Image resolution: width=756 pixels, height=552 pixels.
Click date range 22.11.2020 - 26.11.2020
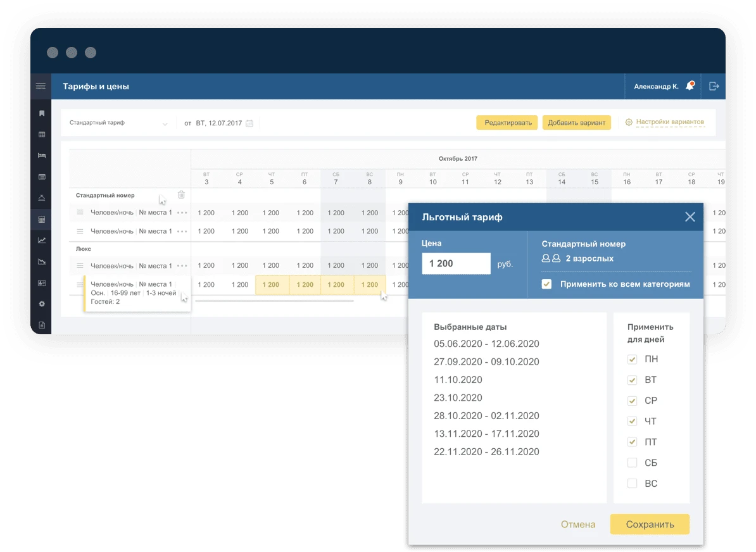tap(486, 452)
